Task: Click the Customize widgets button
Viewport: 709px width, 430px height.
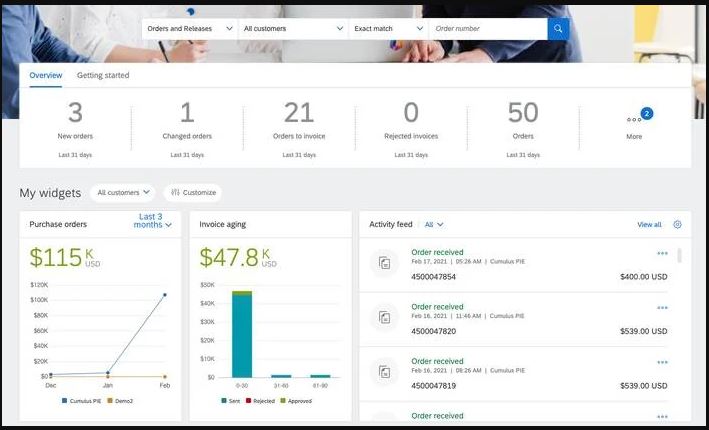Action: tap(192, 192)
